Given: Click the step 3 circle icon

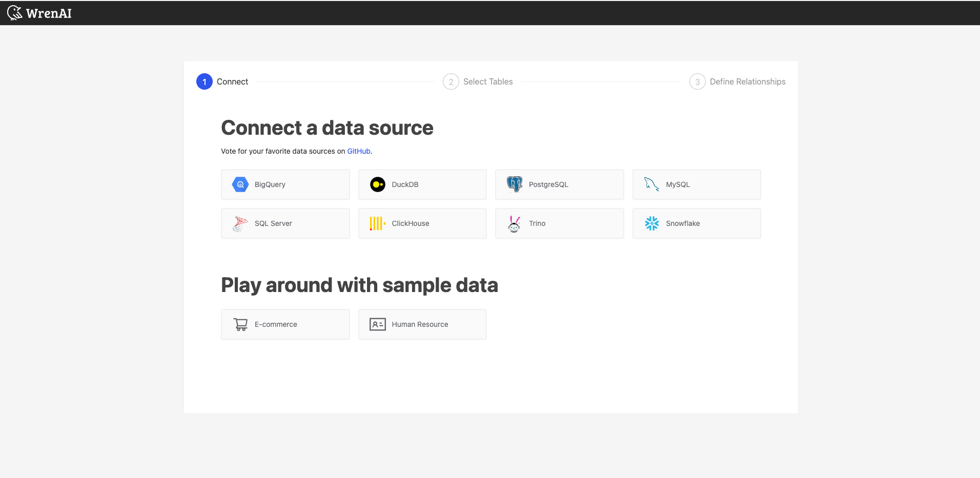Looking at the screenshot, I should (698, 81).
